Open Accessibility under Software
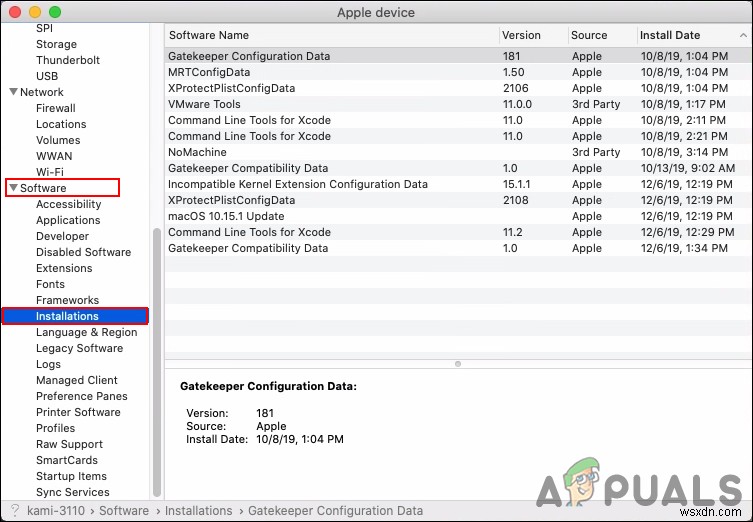753x522 pixels. pos(69,204)
